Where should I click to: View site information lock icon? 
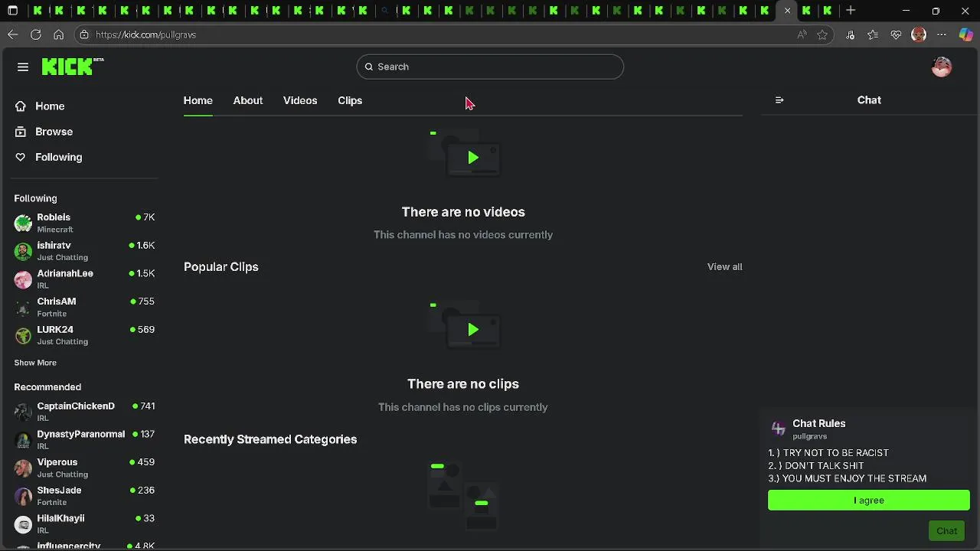tap(84, 34)
